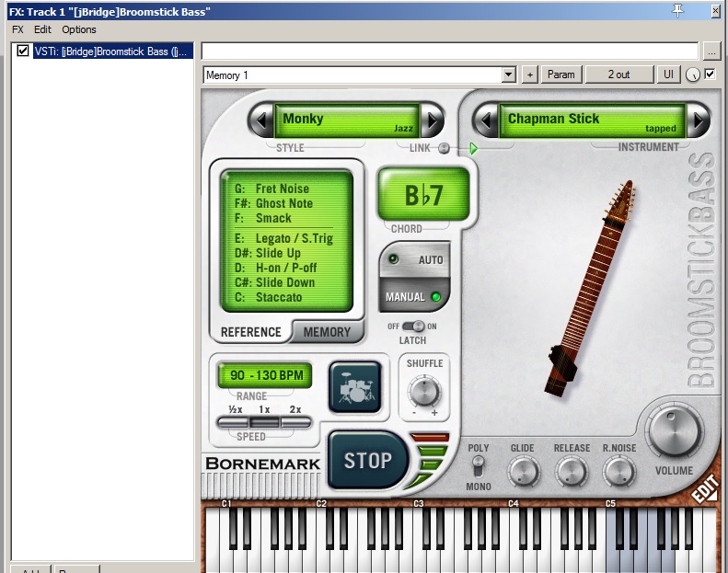This screenshot has height=573, width=728.
Task: Open the Options menu
Action: (x=79, y=29)
